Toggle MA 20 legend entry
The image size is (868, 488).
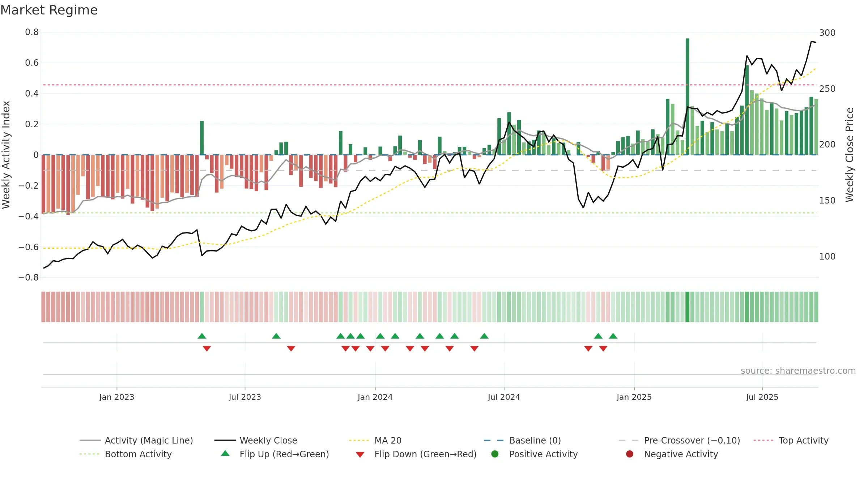click(375, 440)
